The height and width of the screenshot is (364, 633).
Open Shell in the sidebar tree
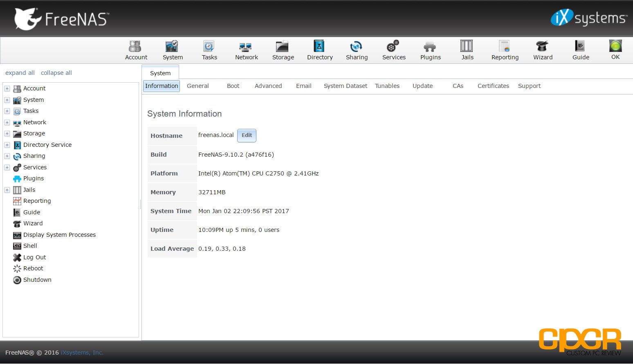pyautogui.click(x=30, y=246)
